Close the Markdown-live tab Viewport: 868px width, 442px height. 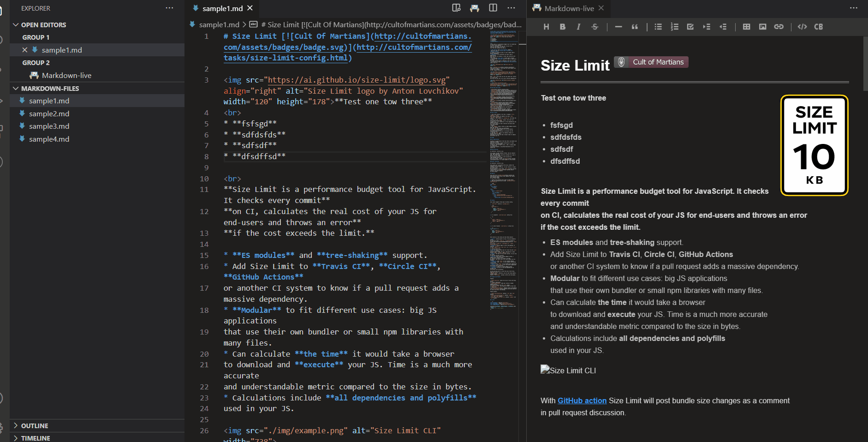pyautogui.click(x=601, y=8)
